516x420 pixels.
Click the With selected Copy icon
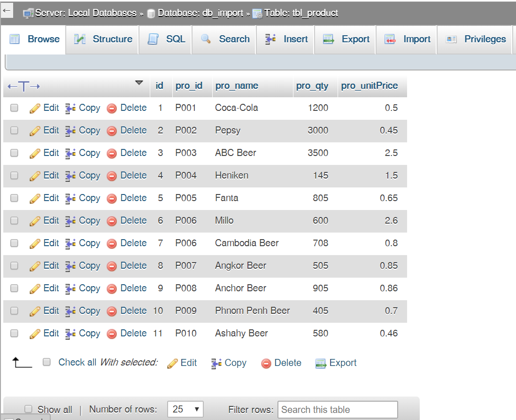click(x=216, y=363)
